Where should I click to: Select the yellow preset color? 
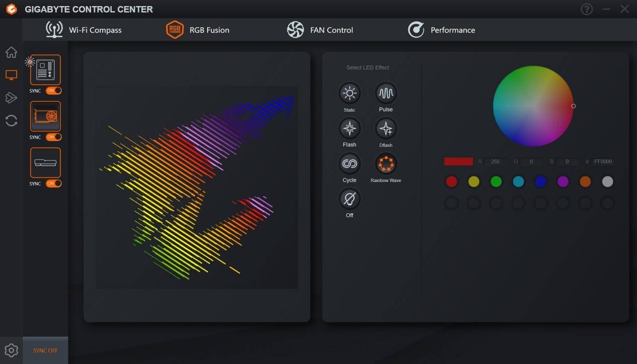[474, 181]
